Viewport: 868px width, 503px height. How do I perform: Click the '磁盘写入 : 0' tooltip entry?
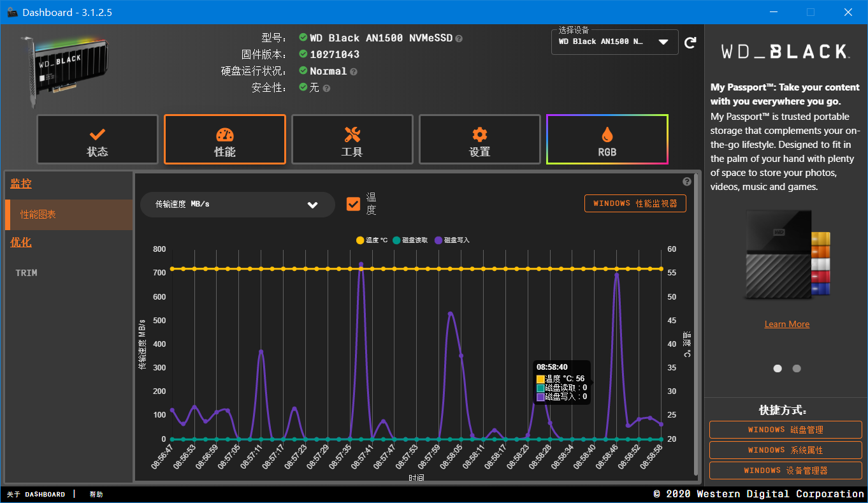pos(561,397)
